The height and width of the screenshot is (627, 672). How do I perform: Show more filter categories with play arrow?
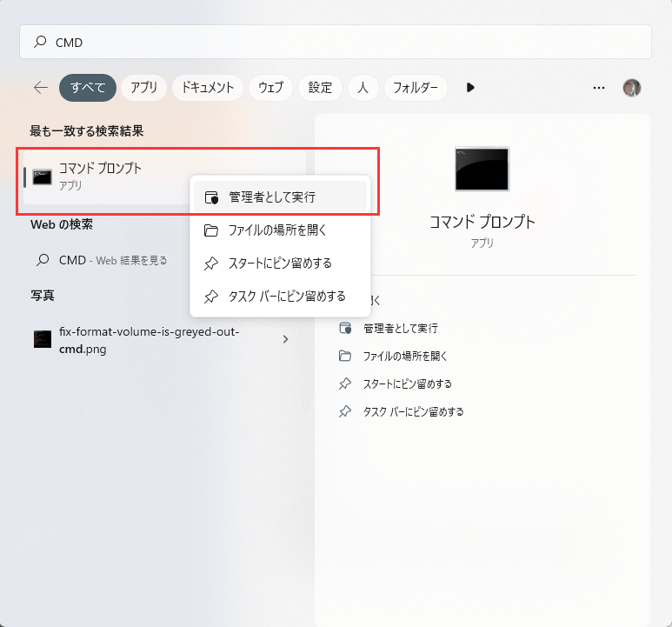tap(470, 88)
